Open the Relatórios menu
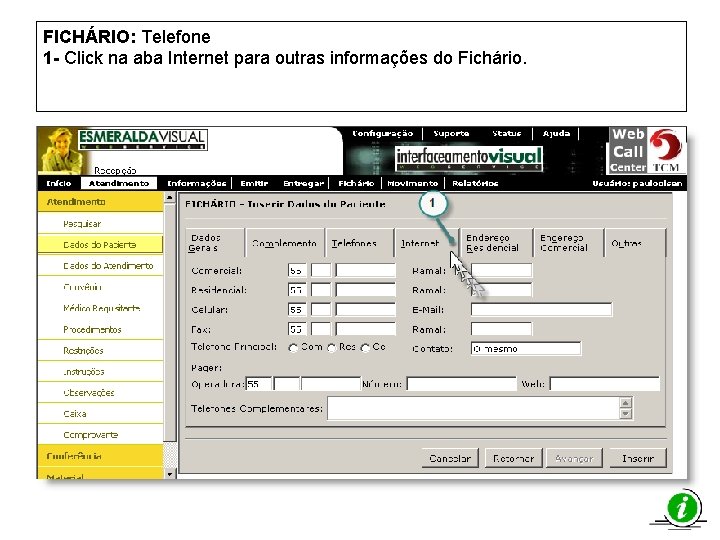 475,183
